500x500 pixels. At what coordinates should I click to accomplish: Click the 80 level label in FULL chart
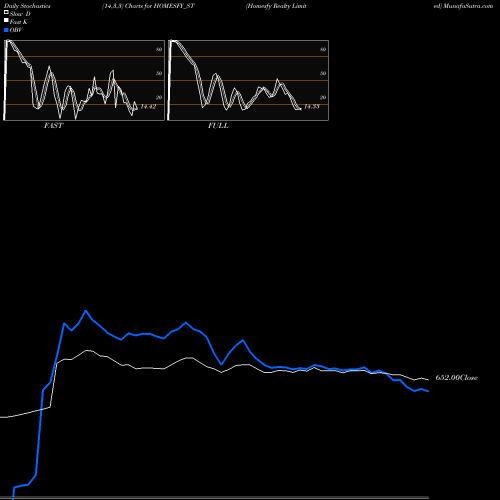(323, 49)
